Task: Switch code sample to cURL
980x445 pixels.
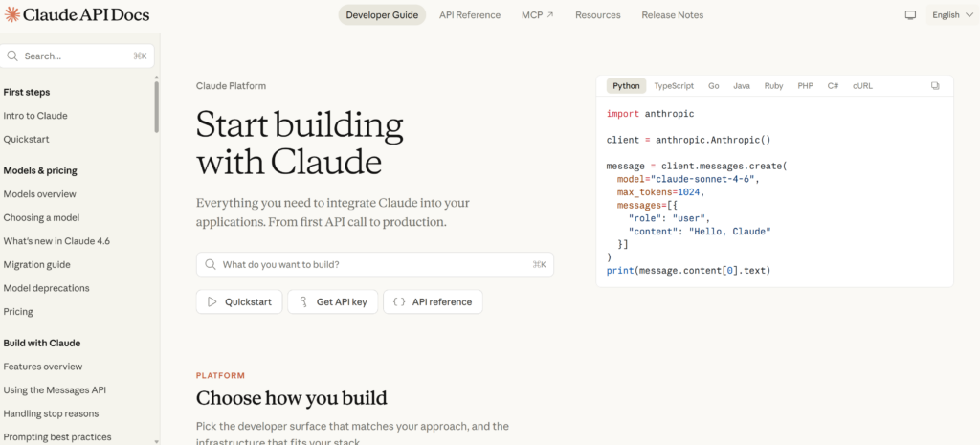Action: coord(862,86)
